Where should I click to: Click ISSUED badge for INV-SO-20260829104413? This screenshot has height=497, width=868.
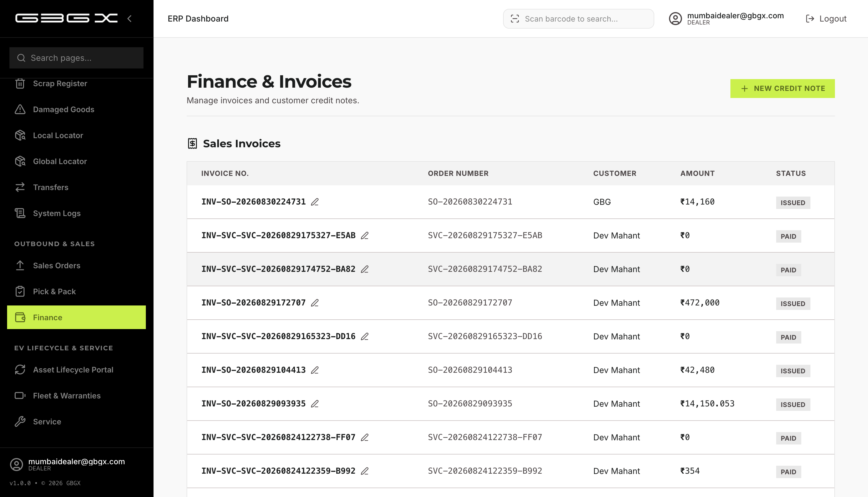click(x=793, y=371)
